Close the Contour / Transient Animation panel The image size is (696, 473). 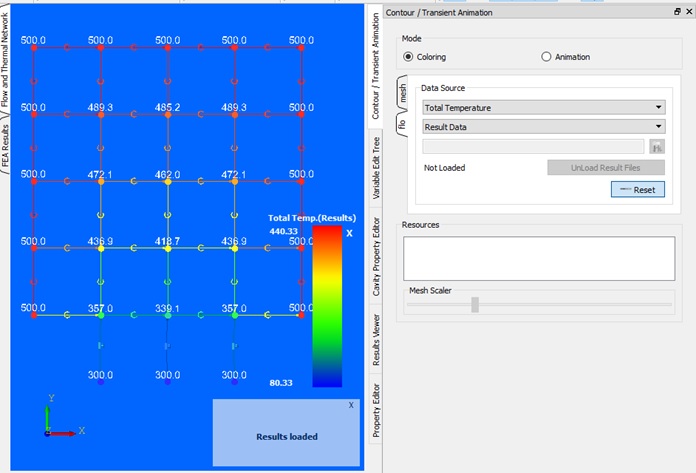pyautogui.click(x=689, y=12)
